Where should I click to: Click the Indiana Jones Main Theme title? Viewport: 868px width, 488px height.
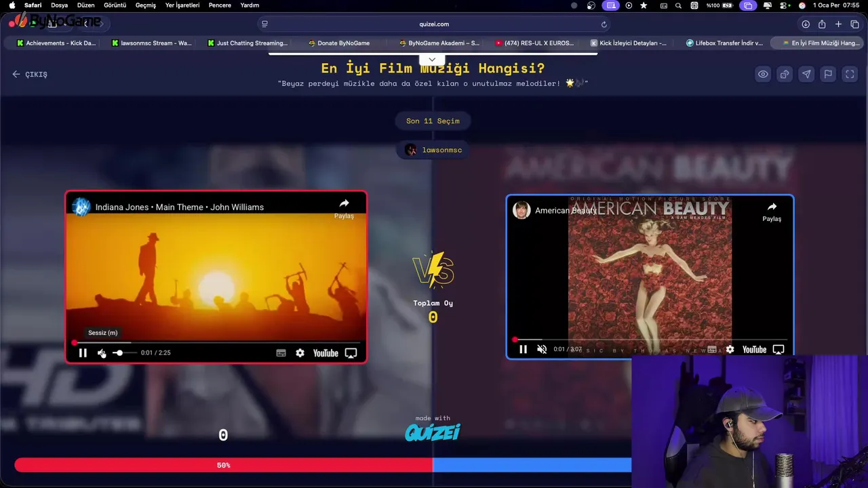point(180,207)
